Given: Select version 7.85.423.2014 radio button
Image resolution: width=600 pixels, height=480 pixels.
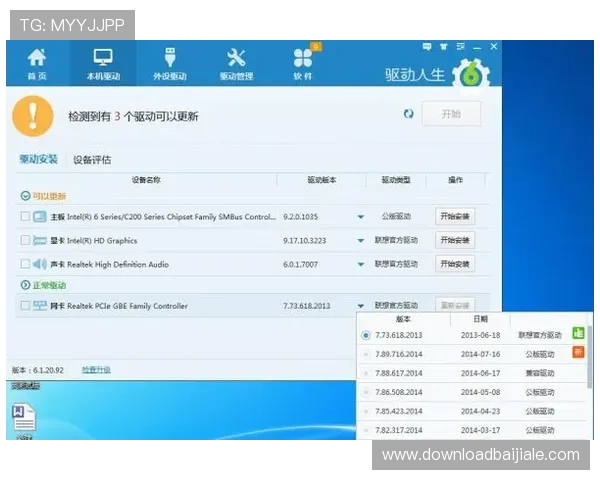Looking at the screenshot, I should click(366, 411).
